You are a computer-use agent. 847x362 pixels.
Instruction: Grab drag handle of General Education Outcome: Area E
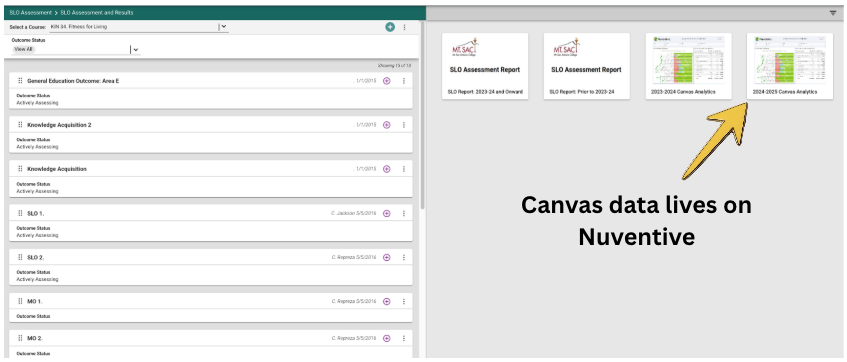tap(20, 81)
